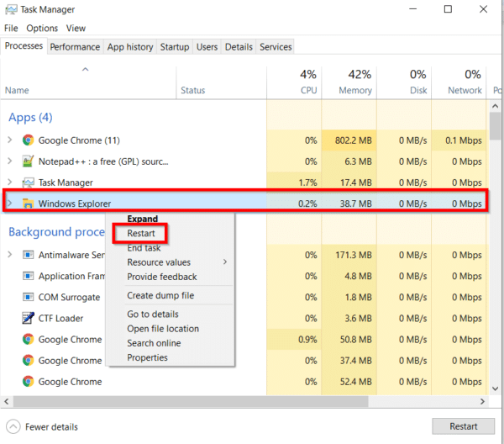Click the COM Surrogate icon
Image resolution: width=504 pixels, height=444 pixels.
coord(28,297)
